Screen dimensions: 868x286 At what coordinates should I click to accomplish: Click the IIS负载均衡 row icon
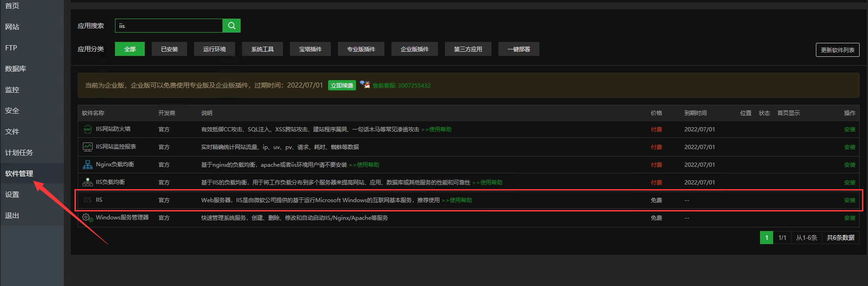point(87,182)
